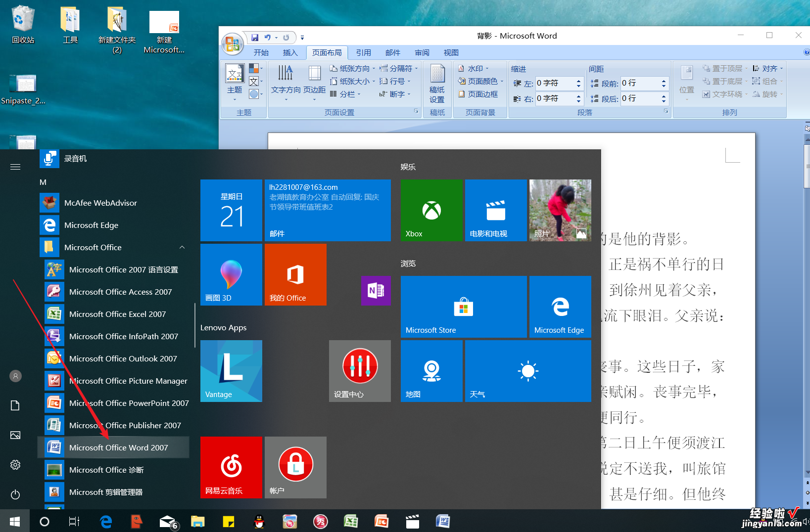Open Settings gear in Start menu sidebar
810x532 pixels.
15,465
